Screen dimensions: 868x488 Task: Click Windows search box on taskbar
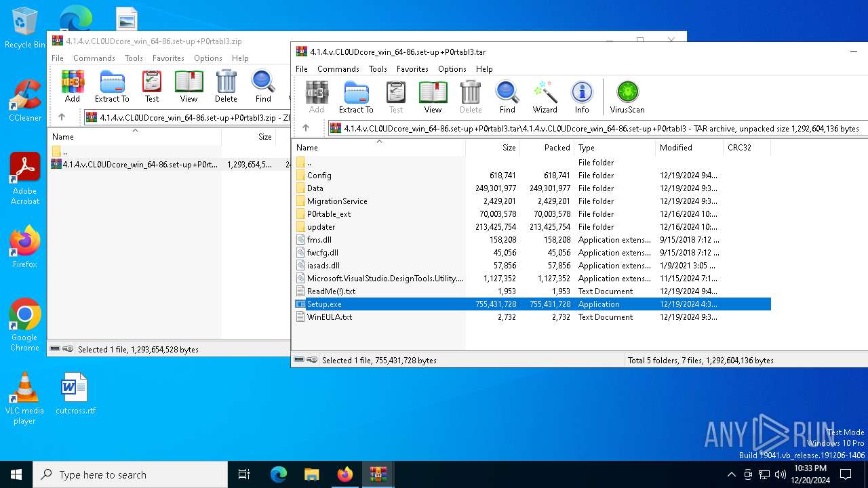(x=130, y=474)
